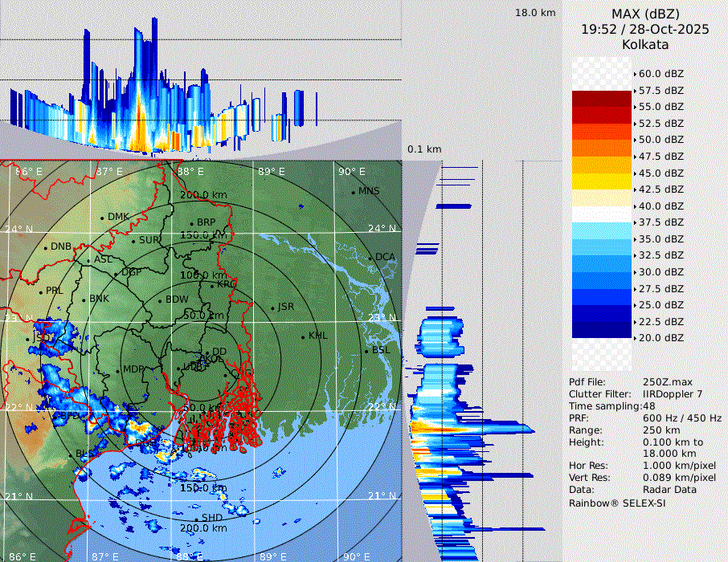This screenshot has width=728, height=562.
Task: Click the 200.0 km range label at top
Action: click(x=202, y=195)
